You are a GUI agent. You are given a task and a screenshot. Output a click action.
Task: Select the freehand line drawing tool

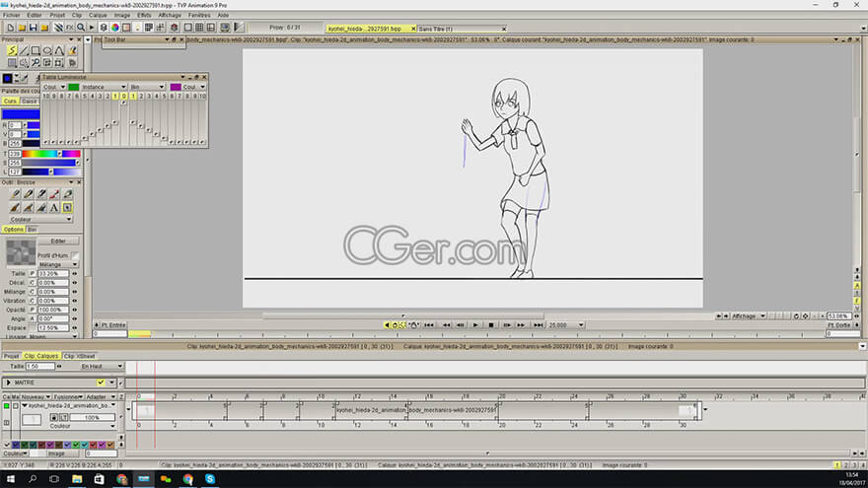12,50
